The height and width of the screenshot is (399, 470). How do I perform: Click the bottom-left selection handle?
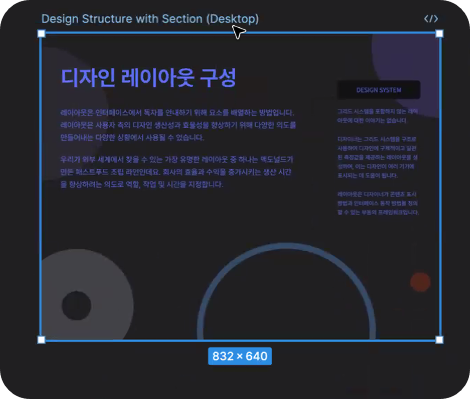tap(41, 340)
